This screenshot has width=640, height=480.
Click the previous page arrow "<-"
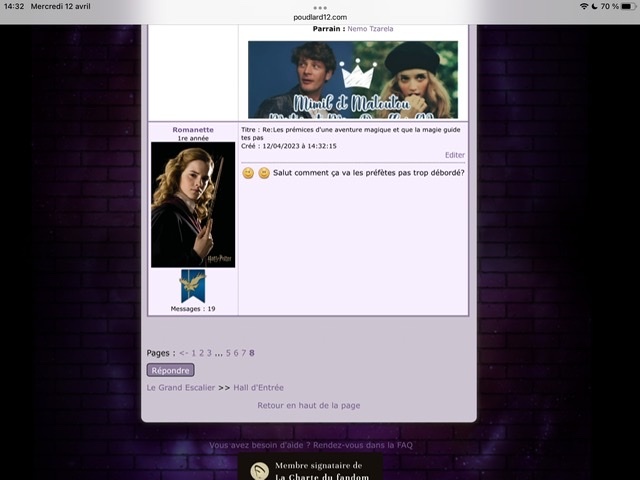(x=184, y=353)
